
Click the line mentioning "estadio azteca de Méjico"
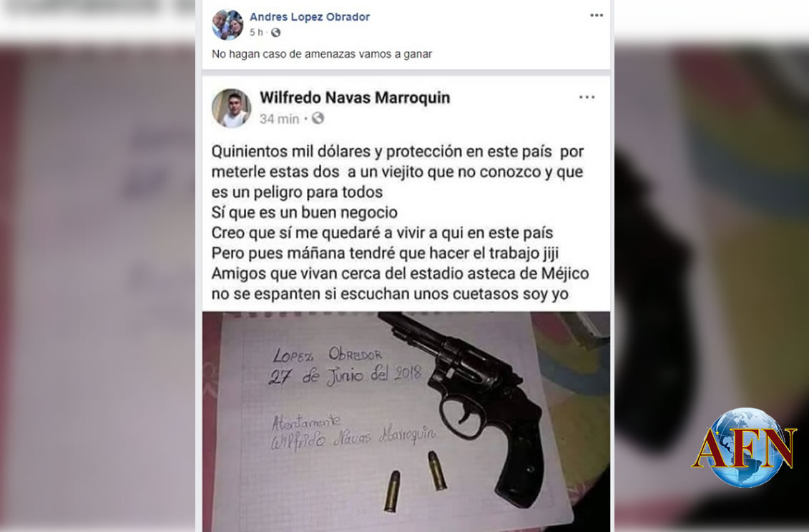point(400,273)
